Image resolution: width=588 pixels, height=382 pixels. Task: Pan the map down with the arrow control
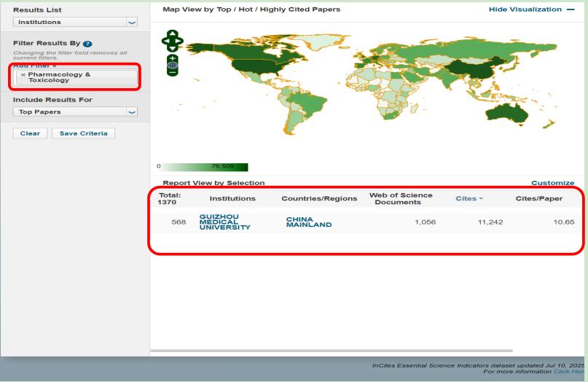tap(173, 48)
